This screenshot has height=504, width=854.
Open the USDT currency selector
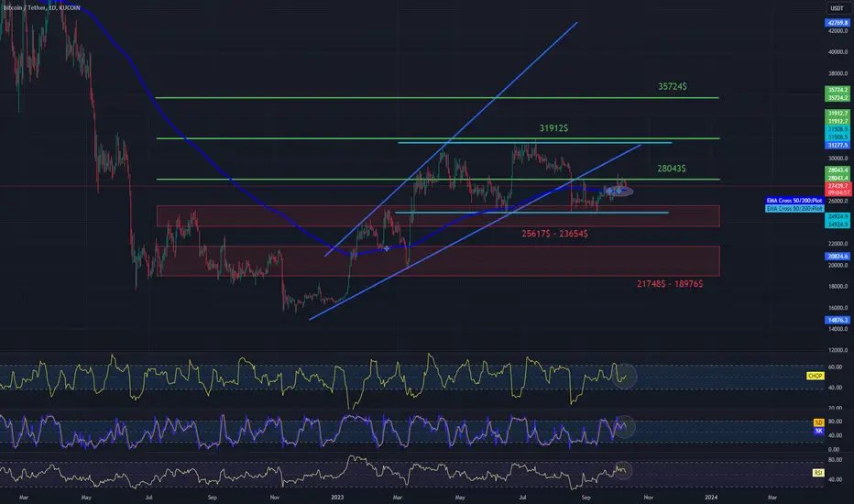(837, 8)
